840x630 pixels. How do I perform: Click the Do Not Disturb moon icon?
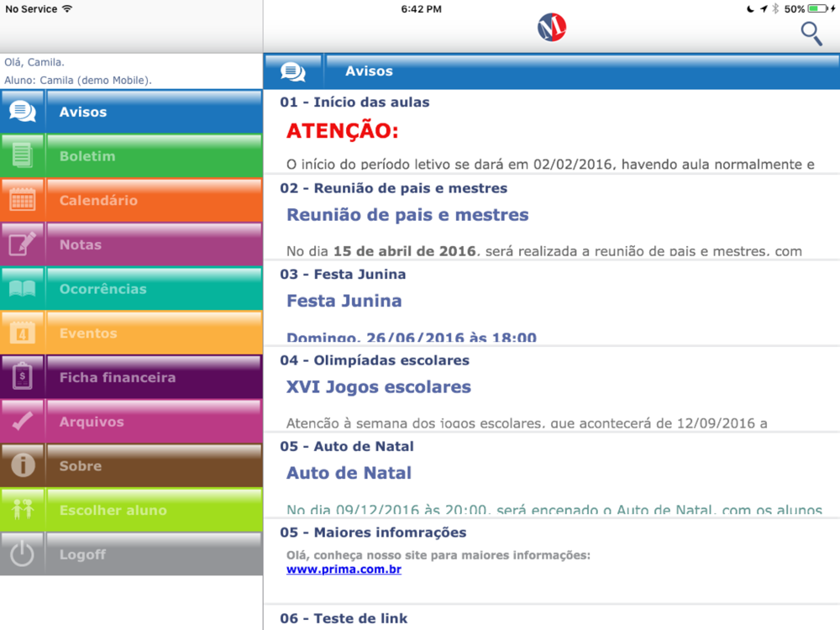(x=750, y=8)
